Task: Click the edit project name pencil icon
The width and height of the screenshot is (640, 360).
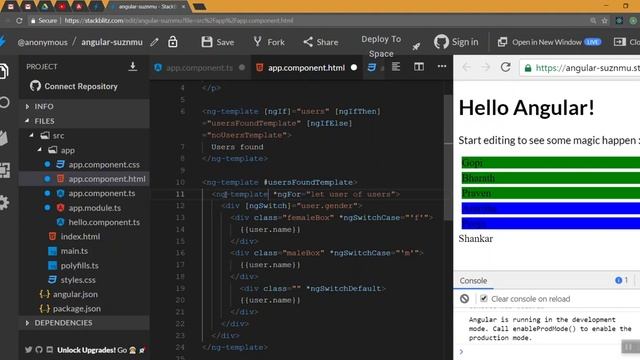Action: coord(154,42)
